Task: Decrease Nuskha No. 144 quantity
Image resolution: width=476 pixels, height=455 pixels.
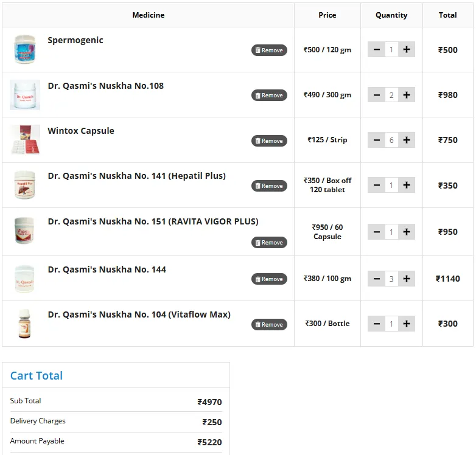Action: [x=376, y=279]
